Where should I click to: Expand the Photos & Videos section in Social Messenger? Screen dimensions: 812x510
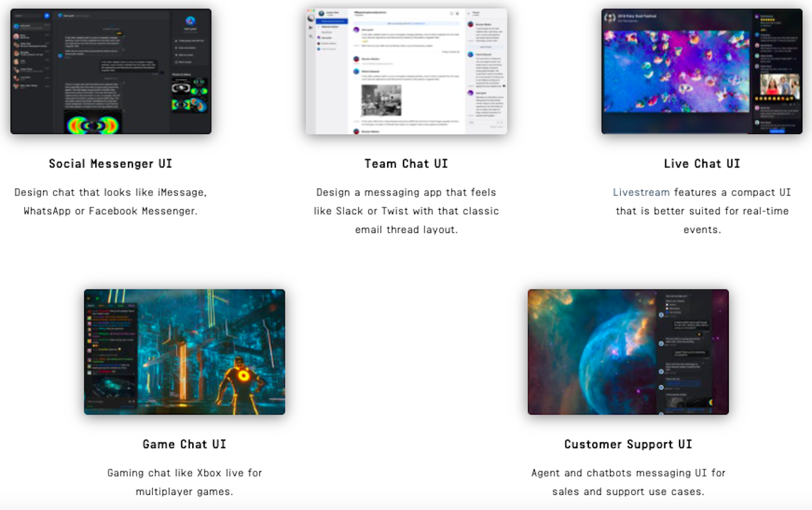[x=182, y=75]
